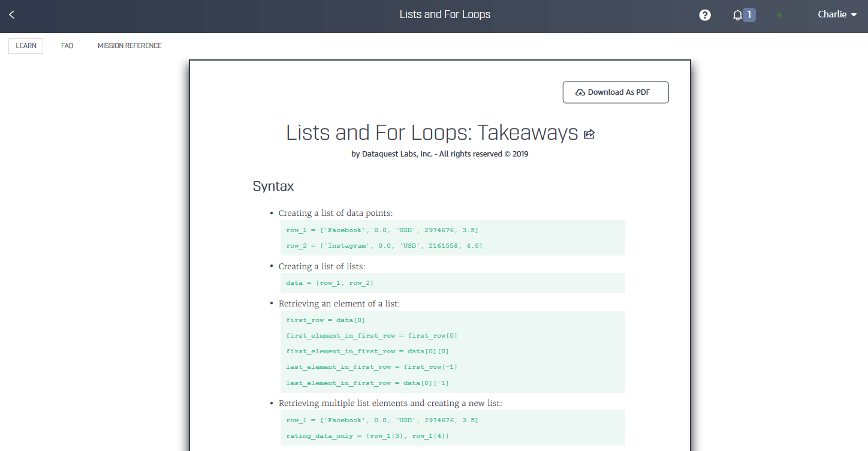868x451 pixels.
Task: Click the first_row = data[0] code line
Action: pyautogui.click(x=325, y=320)
